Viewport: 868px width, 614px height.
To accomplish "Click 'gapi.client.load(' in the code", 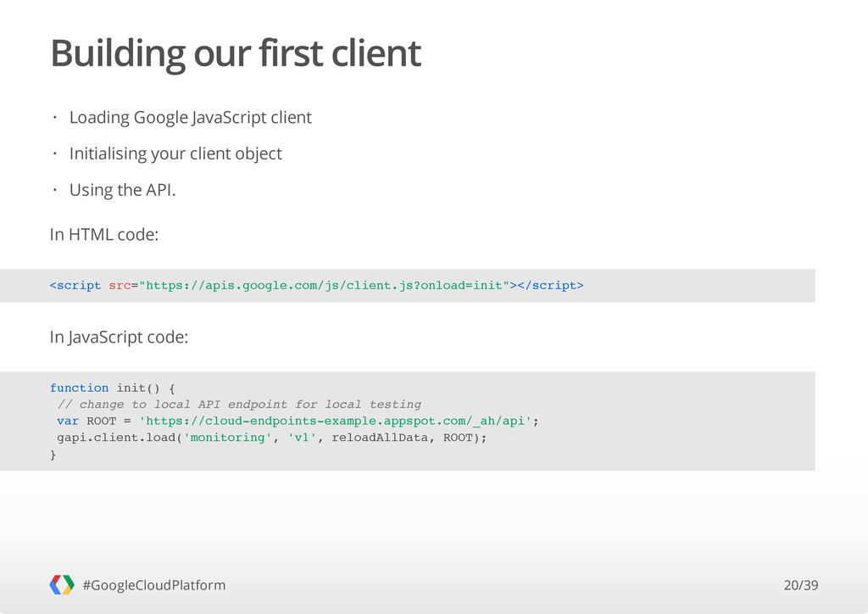I will point(120,438).
